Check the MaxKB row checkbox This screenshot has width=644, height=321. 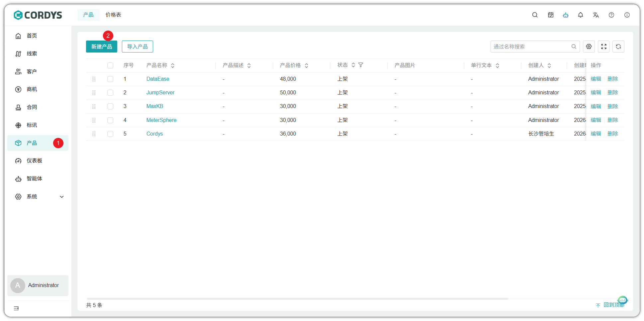point(110,106)
